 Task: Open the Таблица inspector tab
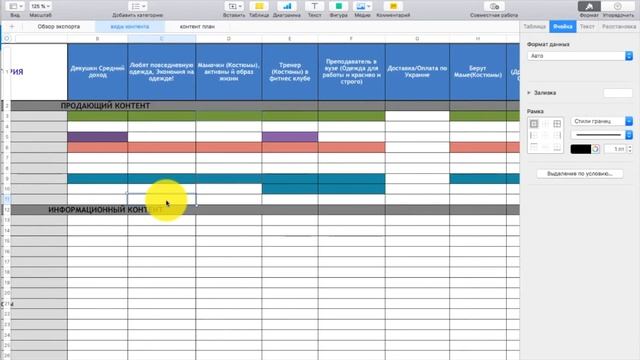pos(534,27)
